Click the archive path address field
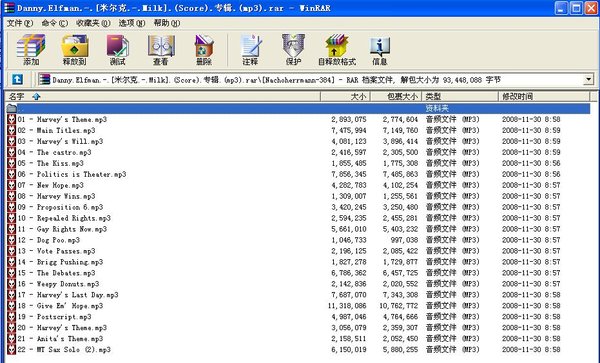The width and height of the screenshot is (600, 363). click(x=316, y=80)
